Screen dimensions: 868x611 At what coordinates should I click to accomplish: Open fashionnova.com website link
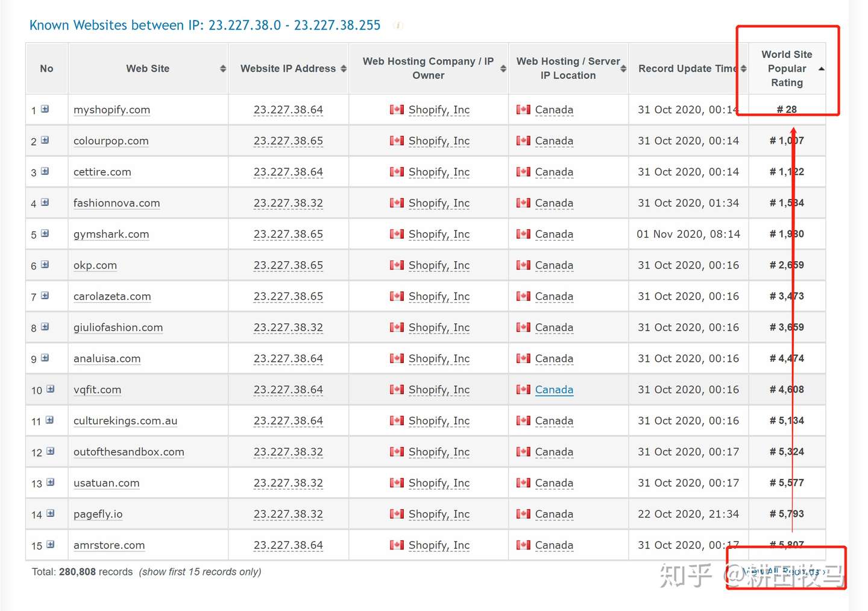116,203
